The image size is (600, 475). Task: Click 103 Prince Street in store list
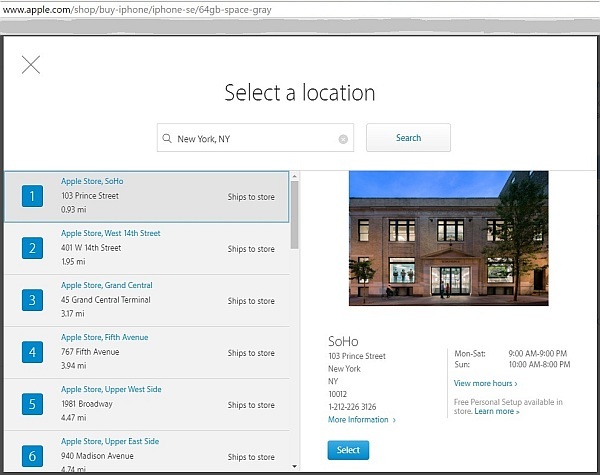(90, 196)
